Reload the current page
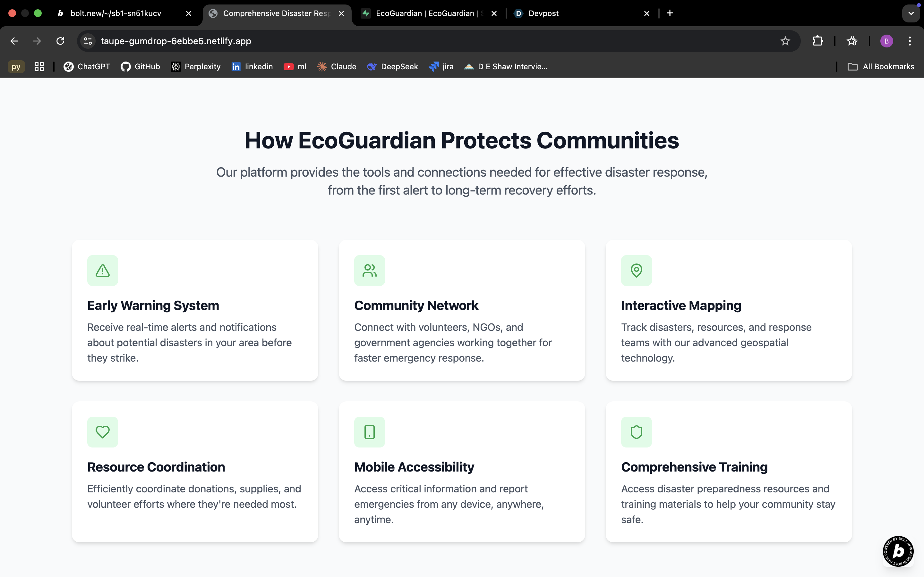 point(60,41)
